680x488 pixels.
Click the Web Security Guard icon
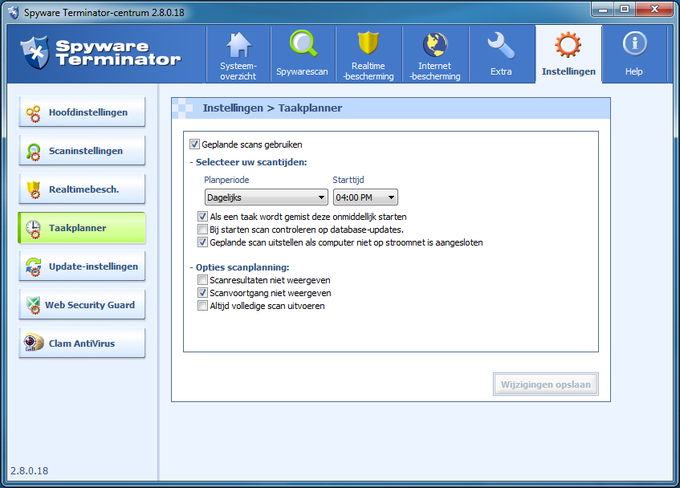click(33, 305)
